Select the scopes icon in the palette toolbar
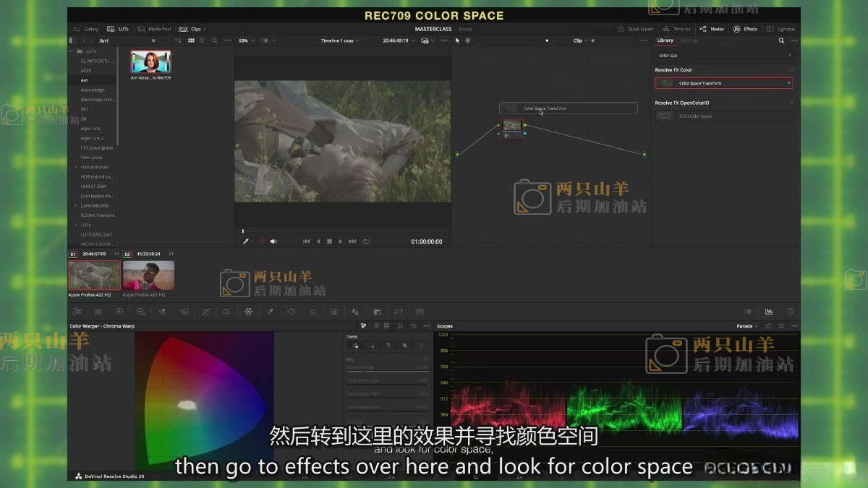Image resolution: width=868 pixels, height=488 pixels. (x=769, y=312)
